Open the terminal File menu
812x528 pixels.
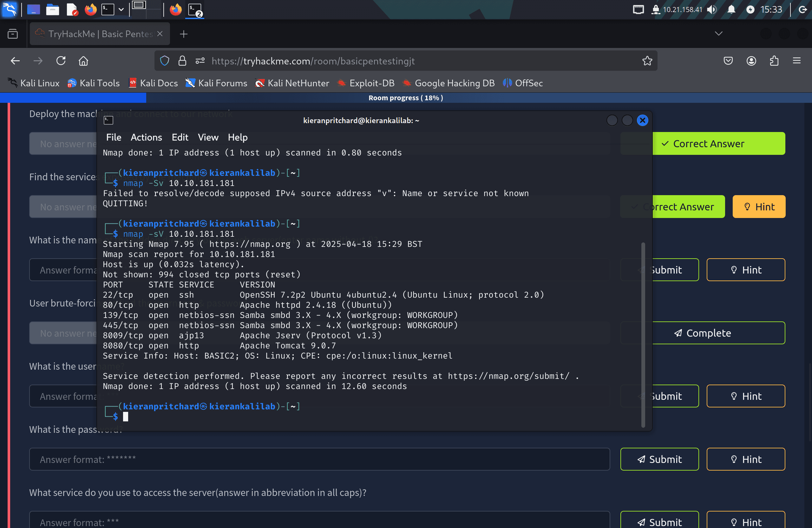coord(114,137)
